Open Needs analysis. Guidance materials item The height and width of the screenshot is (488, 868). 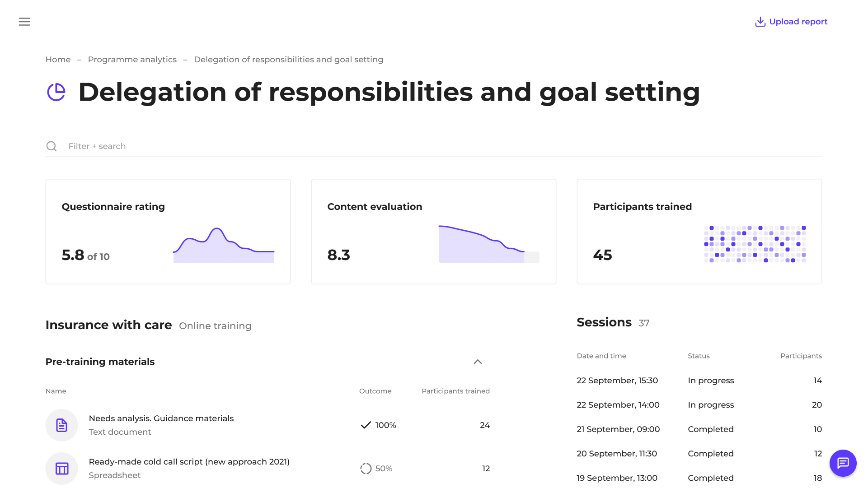click(161, 418)
